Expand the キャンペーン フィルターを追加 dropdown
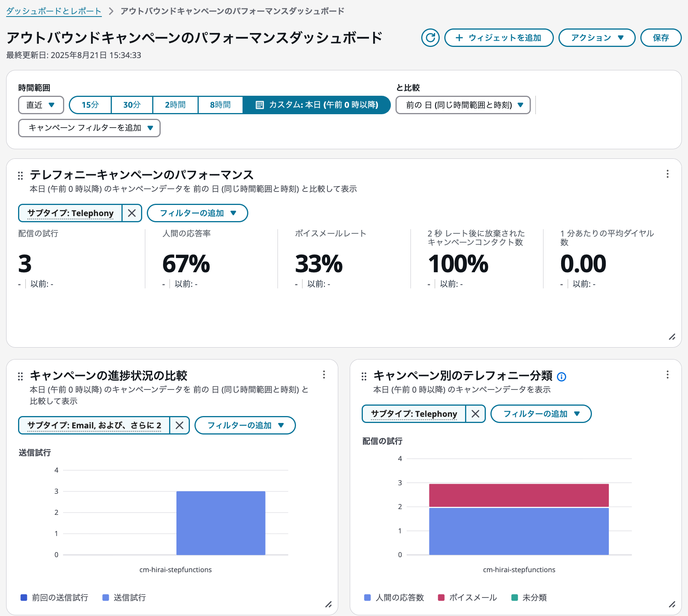 [89, 128]
